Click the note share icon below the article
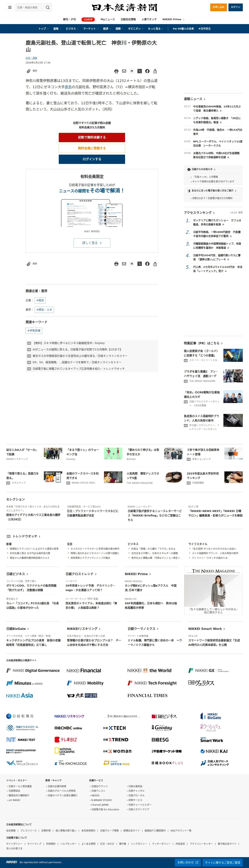 click(132, 264)
